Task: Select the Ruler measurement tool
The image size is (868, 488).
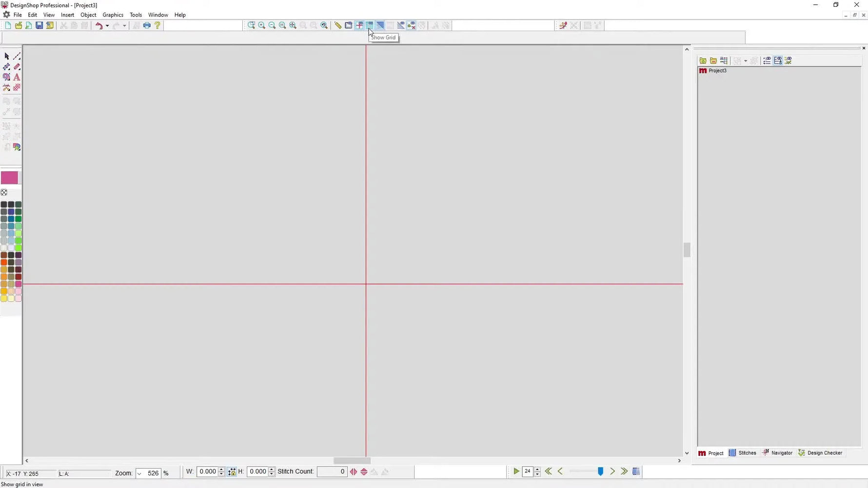Action: tap(338, 25)
